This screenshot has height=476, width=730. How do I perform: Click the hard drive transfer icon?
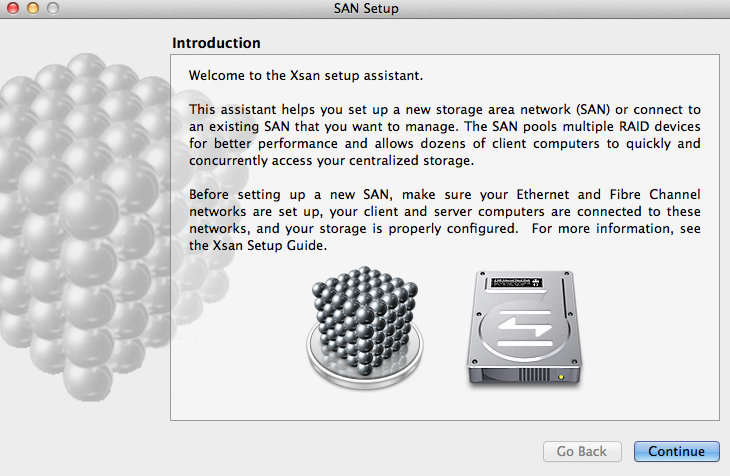tap(524, 328)
